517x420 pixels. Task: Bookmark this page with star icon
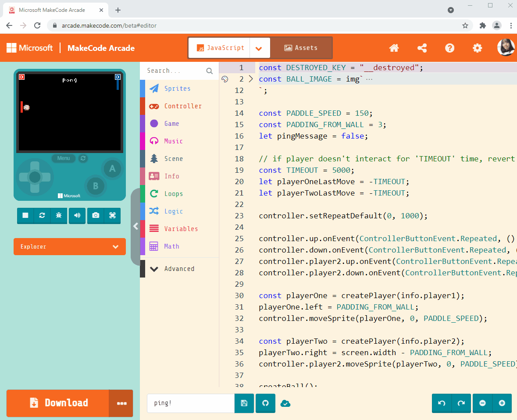click(465, 25)
